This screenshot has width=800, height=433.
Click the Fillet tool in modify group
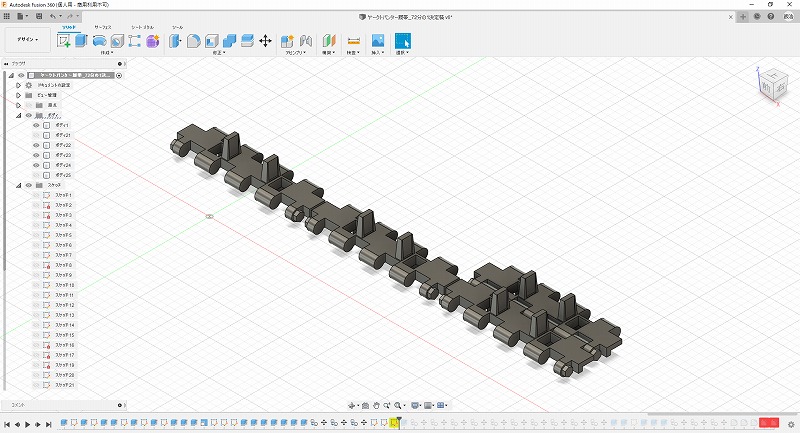point(194,41)
